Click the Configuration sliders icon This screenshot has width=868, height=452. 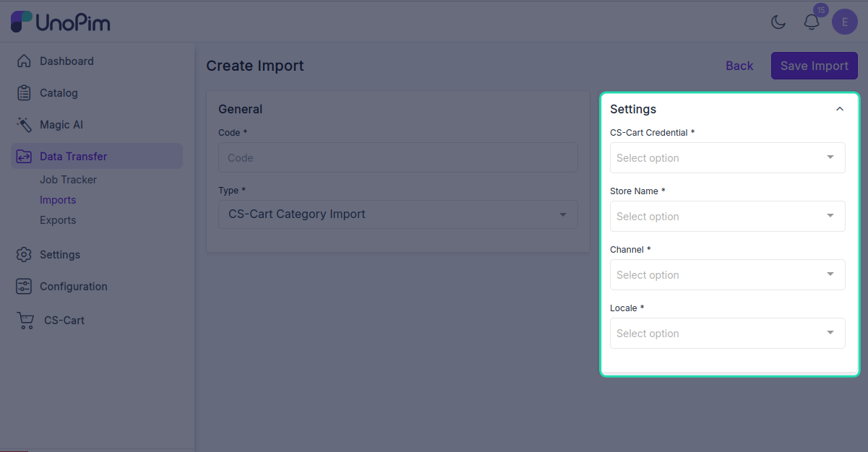click(x=24, y=287)
